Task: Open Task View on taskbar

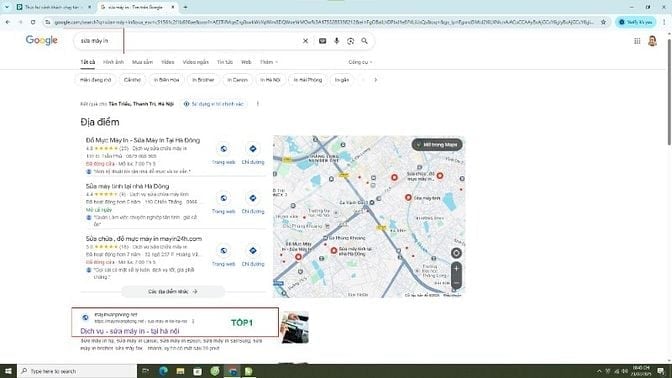Action: pyautogui.click(x=145, y=371)
